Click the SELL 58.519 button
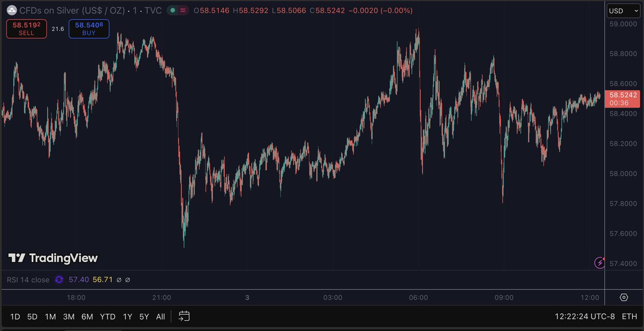The width and height of the screenshot is (644, 331). click(x=26, y=28)
